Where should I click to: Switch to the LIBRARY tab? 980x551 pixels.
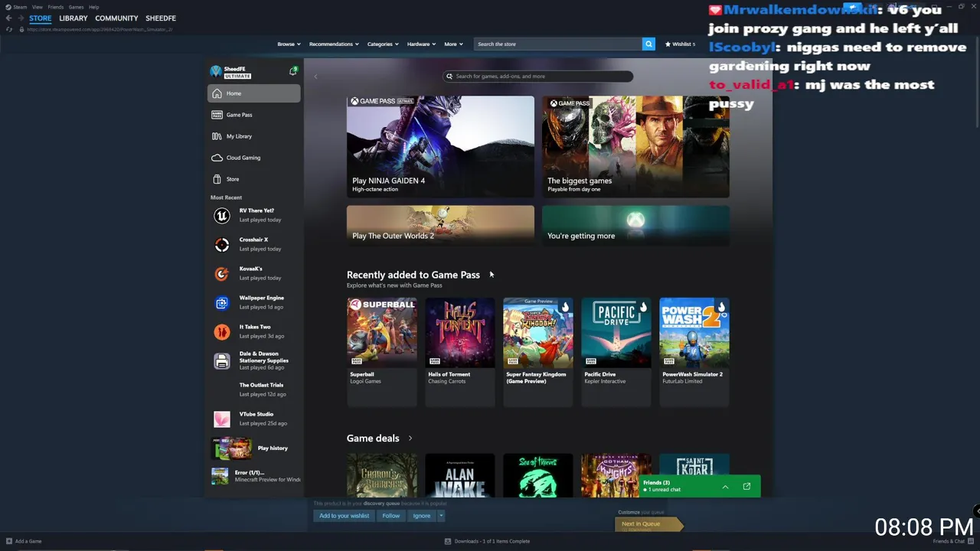[73, 18]
